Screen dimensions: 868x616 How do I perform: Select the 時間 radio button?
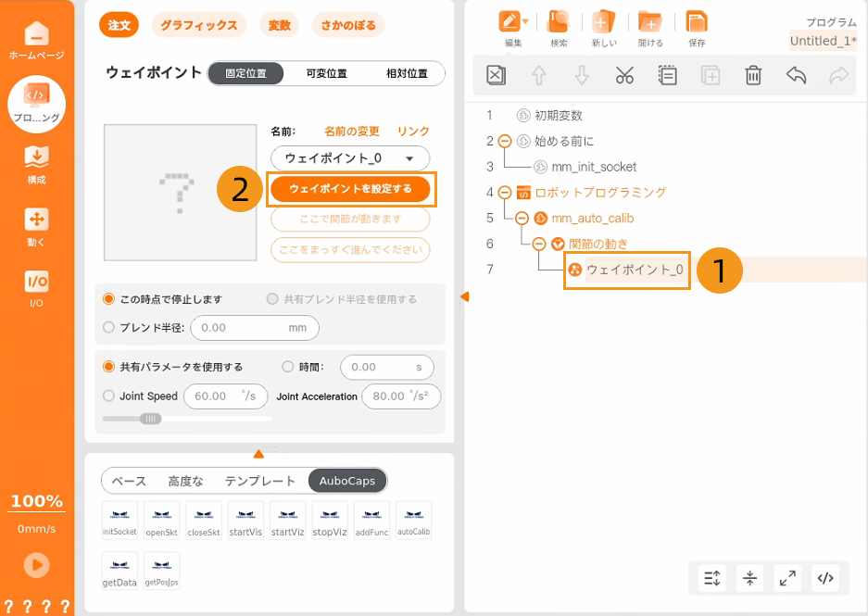tap(287, 367)
